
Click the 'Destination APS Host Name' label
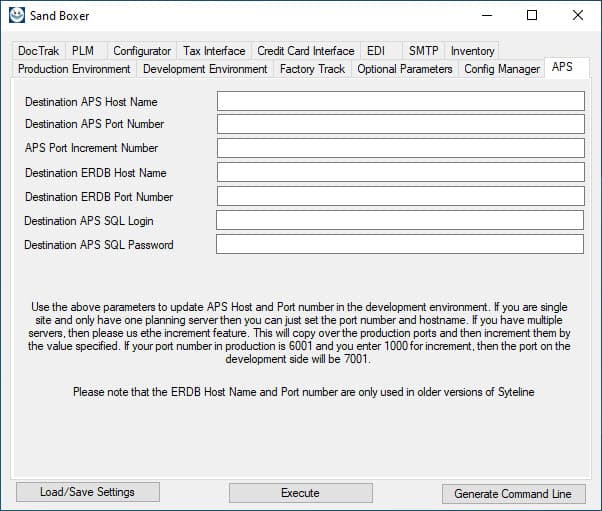91,102
